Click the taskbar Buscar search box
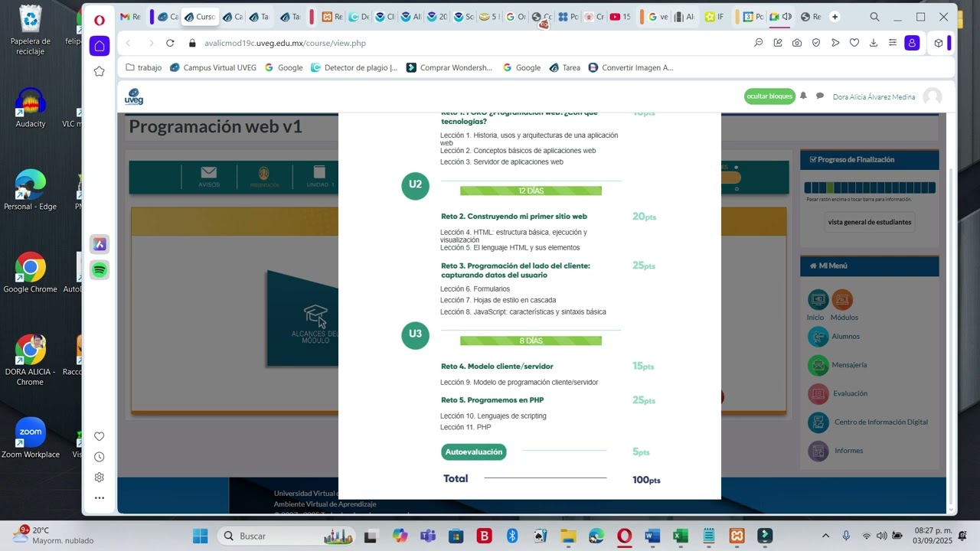 pos(288,536)
